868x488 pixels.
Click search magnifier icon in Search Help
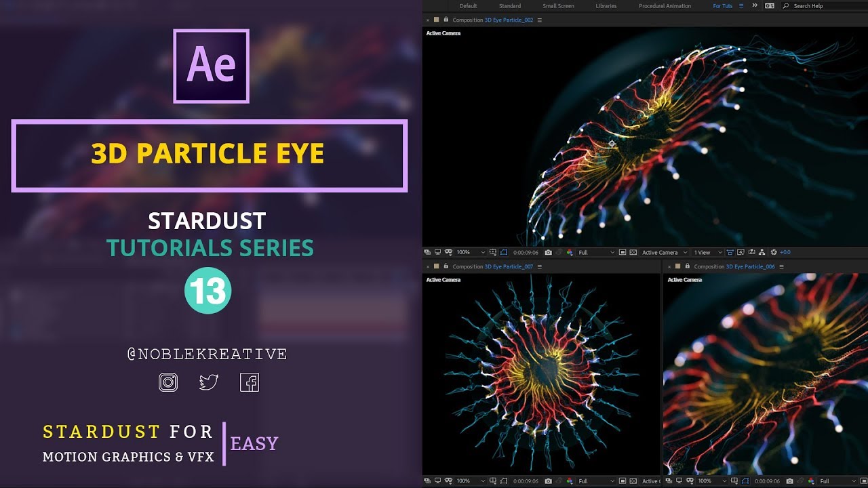click(787, 5)
